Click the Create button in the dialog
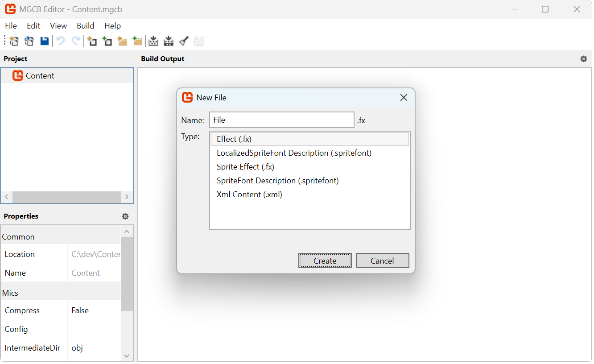594x364 pixels. pos(325,261)
